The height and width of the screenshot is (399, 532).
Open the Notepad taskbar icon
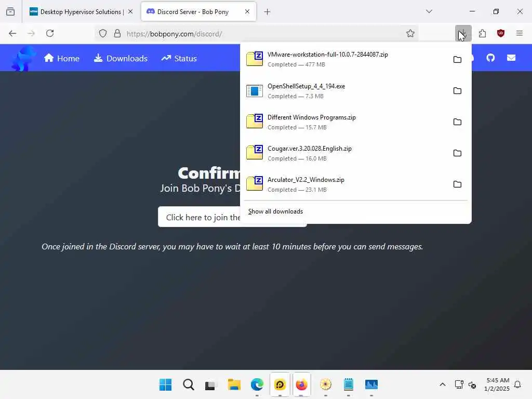tap(349, 384)
